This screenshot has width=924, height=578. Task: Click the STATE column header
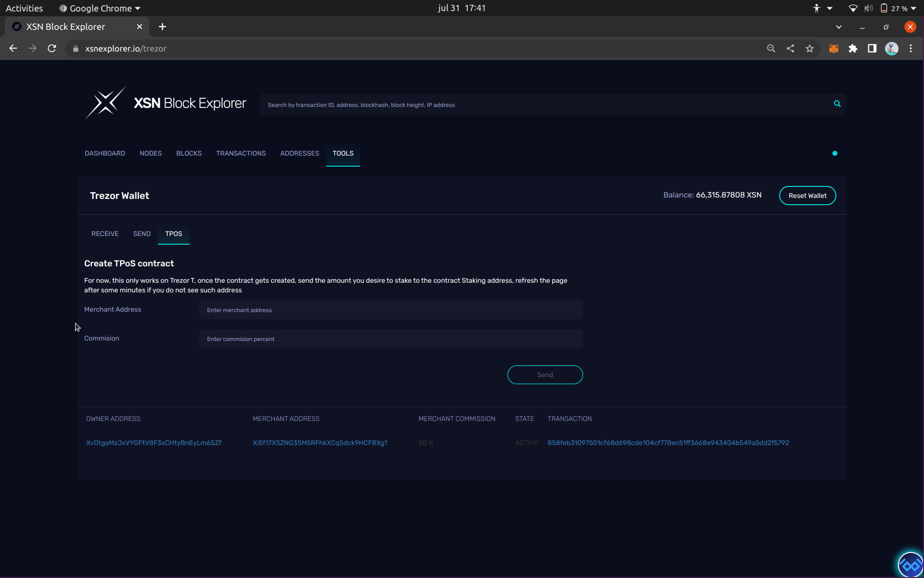point(525,419)
